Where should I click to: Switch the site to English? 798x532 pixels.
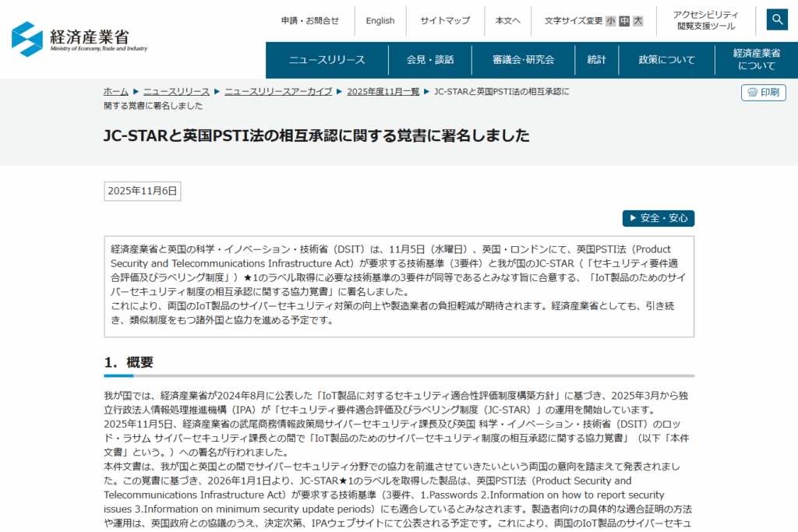pyautogui.click(x=380, y=20)
